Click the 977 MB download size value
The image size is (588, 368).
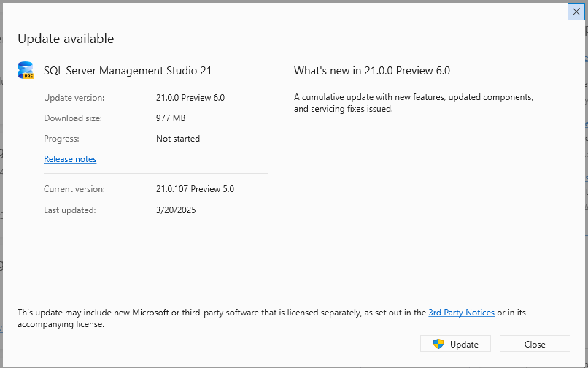171,118
